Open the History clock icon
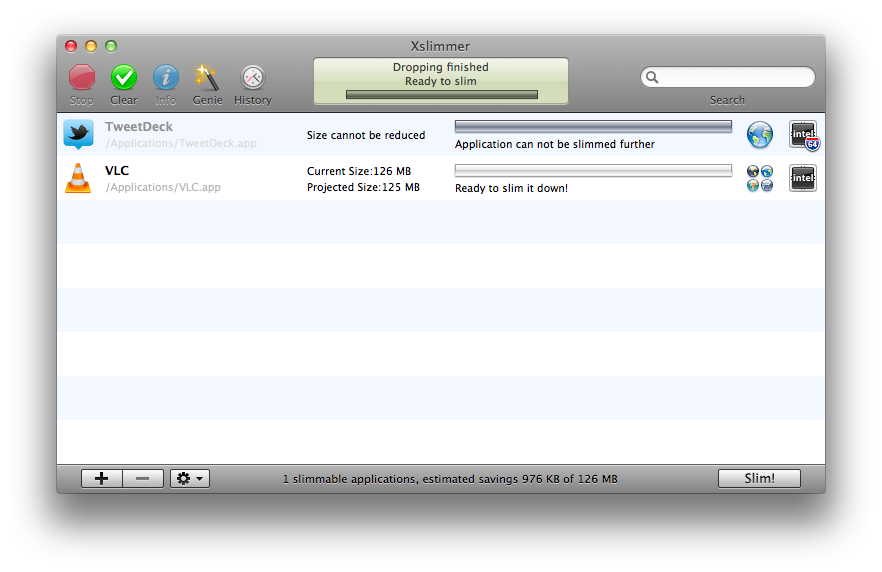Image resolution: width=882 pixels, height=572 pixels. (x=253, y=77)
